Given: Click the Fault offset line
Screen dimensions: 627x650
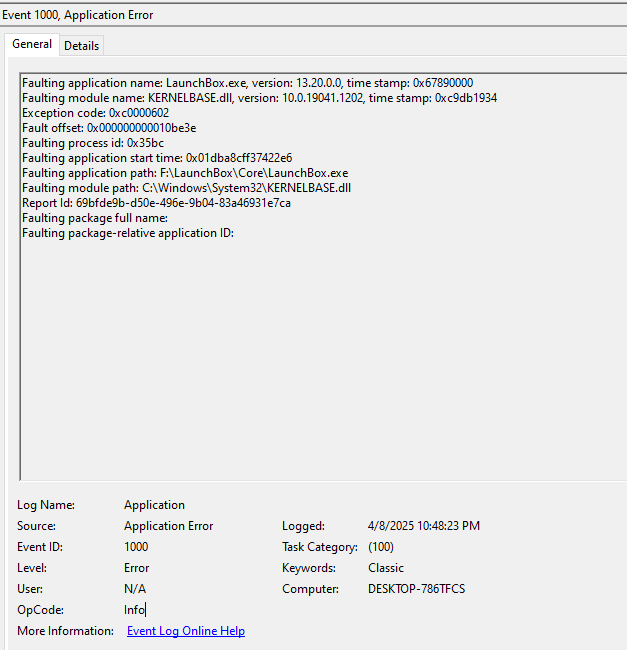Looking at the screenshot, I should coord(109,128).
